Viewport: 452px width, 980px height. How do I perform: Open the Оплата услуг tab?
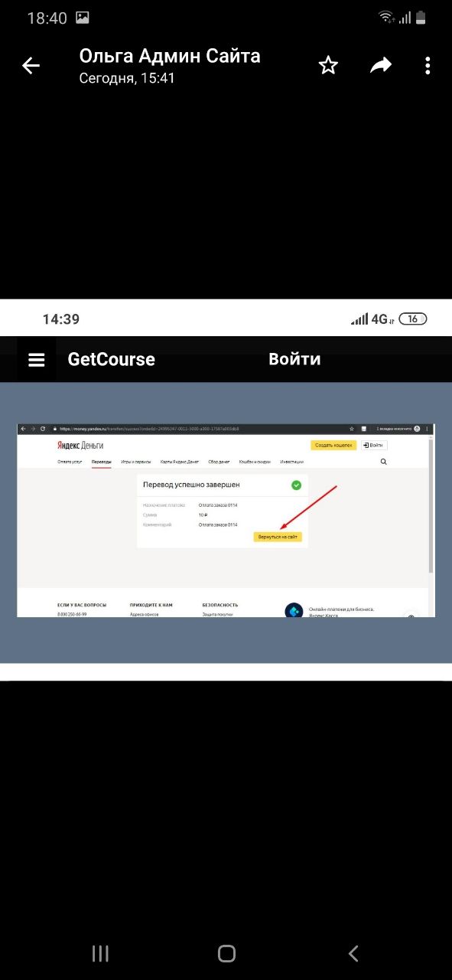click(70, 462)
